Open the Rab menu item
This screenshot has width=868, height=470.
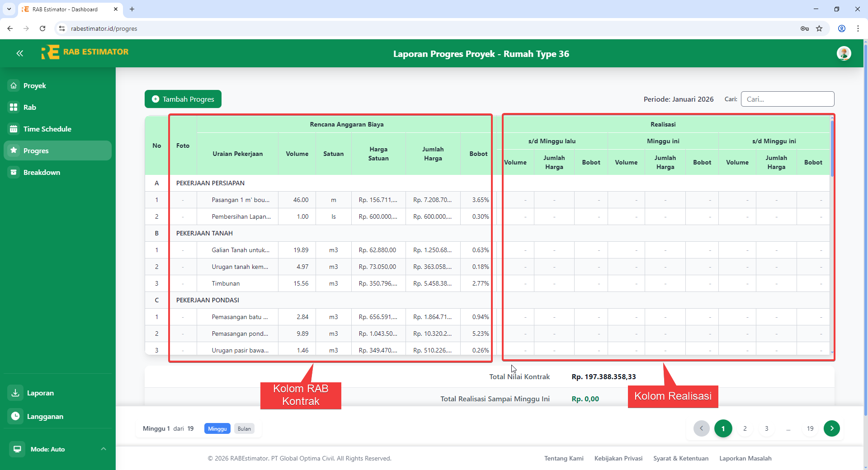click(x=29, y=107)
